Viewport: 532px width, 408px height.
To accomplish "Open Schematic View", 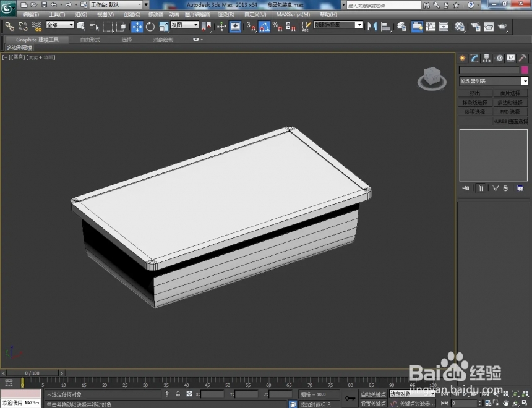I will pyautogui.click(x=444, y=27).
